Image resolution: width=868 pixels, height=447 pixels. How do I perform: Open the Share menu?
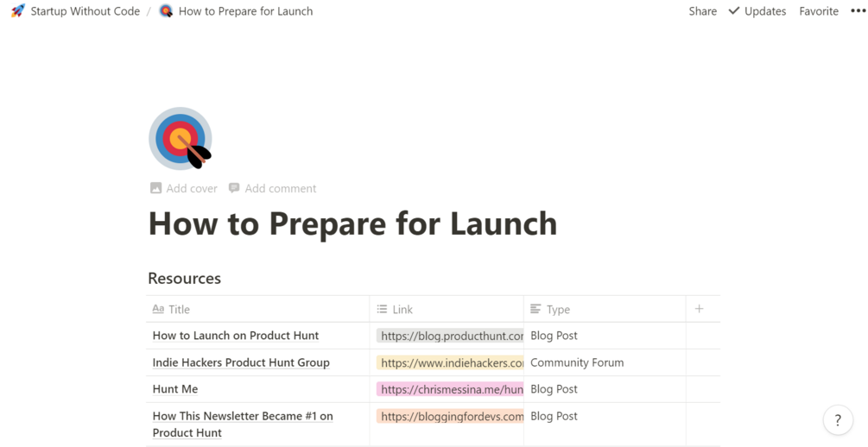(702, 11)
